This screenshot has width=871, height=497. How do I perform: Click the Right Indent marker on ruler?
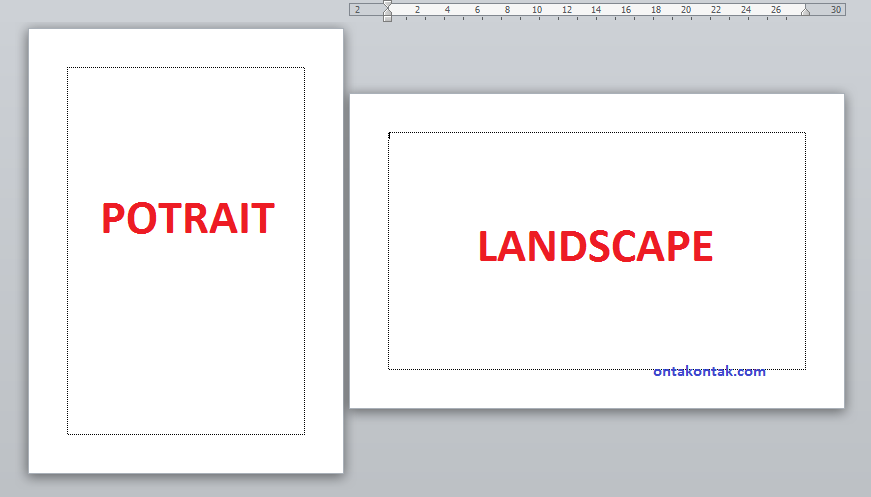(805, 11)
